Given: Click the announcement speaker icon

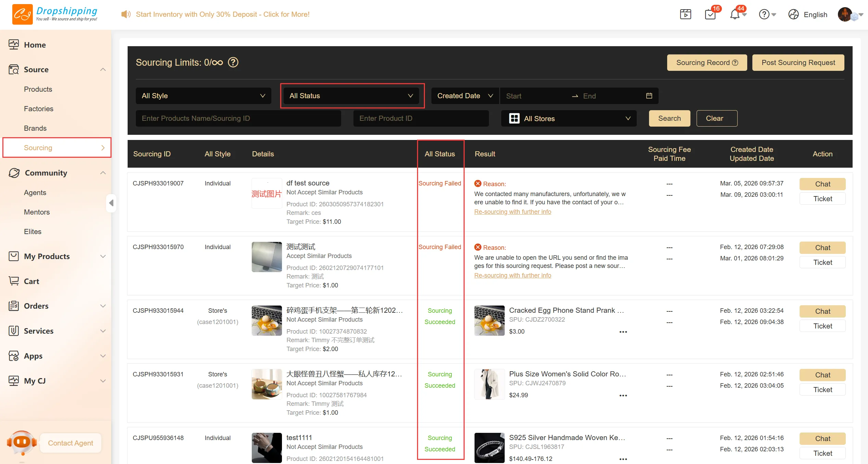Looking at the screenshot, I should [x=126, y=14].
